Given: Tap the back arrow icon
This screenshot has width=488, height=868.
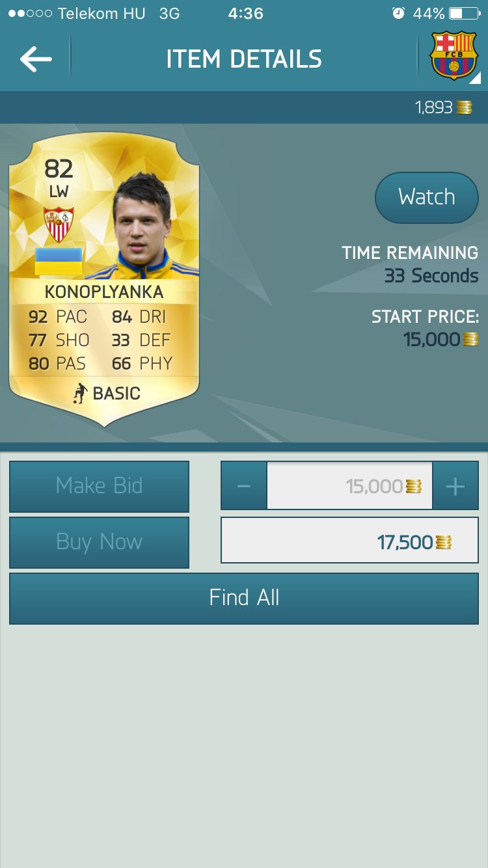Looking at the screenshot, I should (x=36, y=59).
